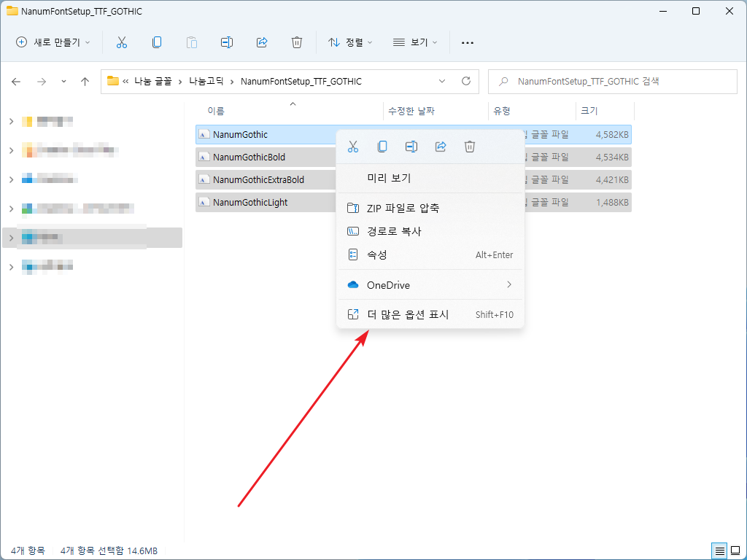Go forward with the right arrow
The image size is (747, 560).
(x=42, y=82)
